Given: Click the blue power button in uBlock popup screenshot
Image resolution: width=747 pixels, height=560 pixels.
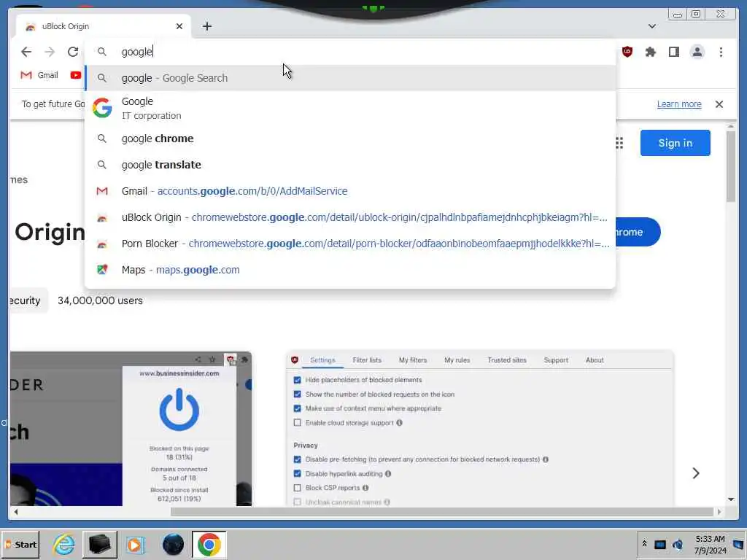Looking at the screenshot, I should [x=179, y=410].
